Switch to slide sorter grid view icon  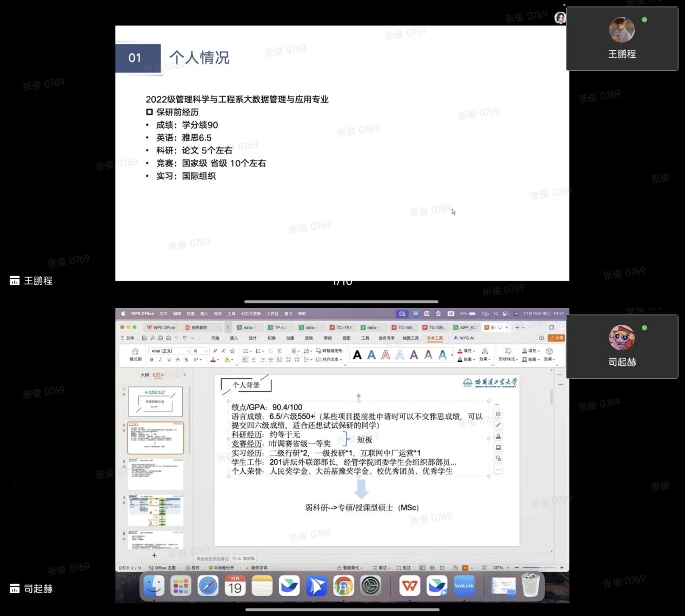pos(432,568)
